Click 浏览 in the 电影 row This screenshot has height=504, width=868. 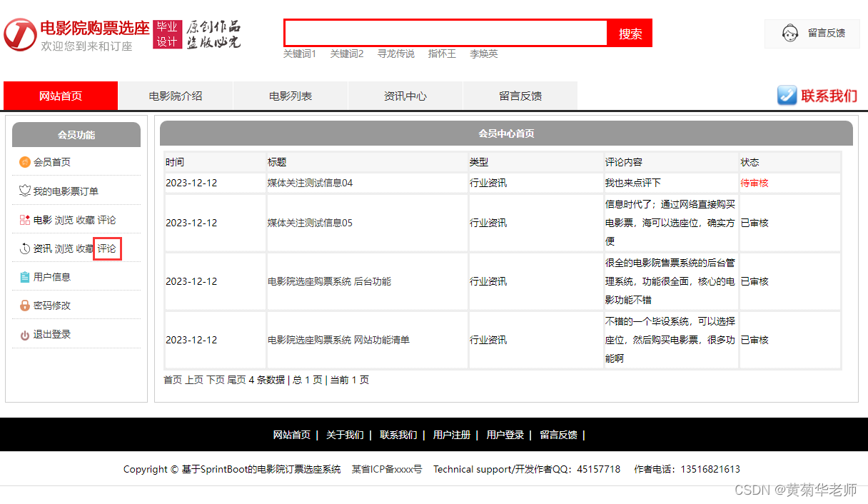tap(64, 220)
